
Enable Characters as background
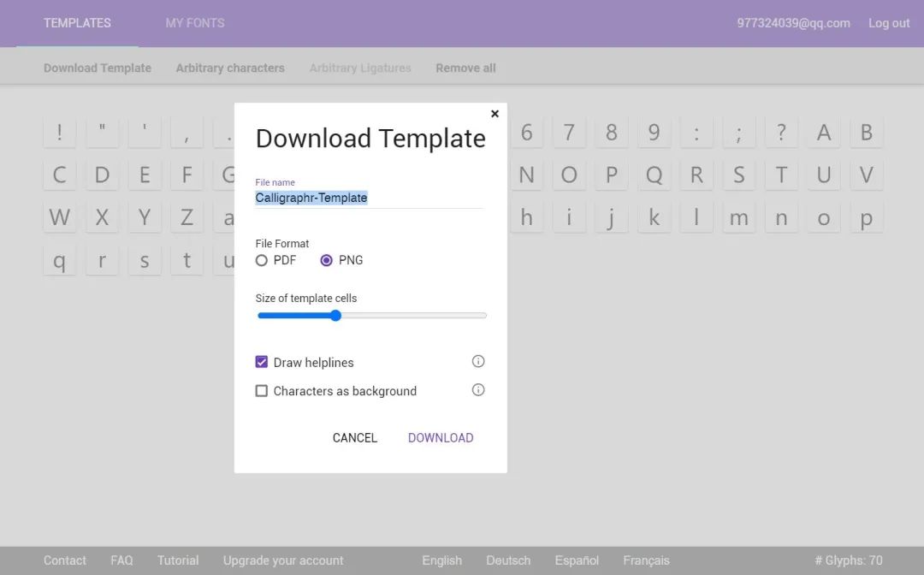click(x=262, y=390)
